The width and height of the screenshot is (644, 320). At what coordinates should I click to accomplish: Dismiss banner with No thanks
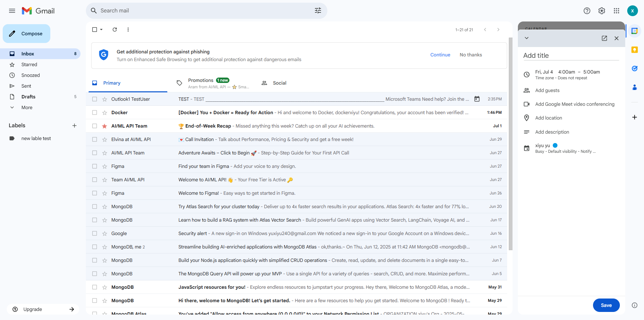(x=471, y=55)
